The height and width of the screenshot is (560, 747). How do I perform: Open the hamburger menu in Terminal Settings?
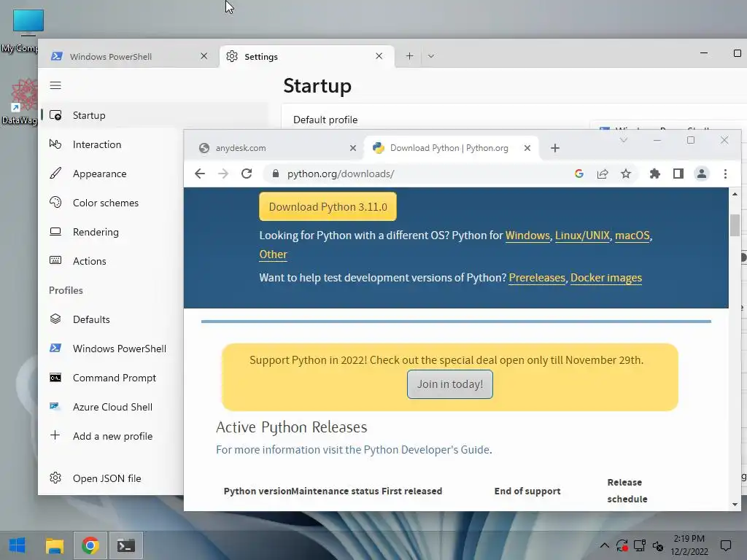[x=55, y=85]
